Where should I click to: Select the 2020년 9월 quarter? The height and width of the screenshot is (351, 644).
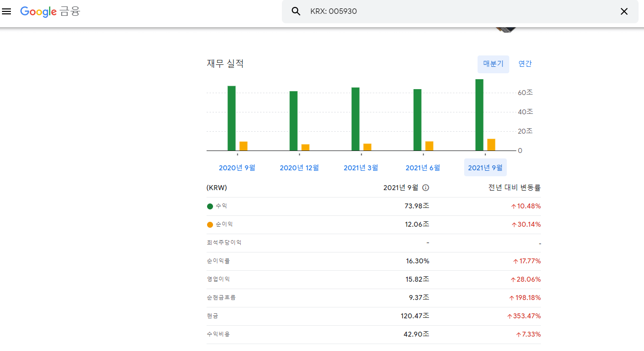pos(237,167)
